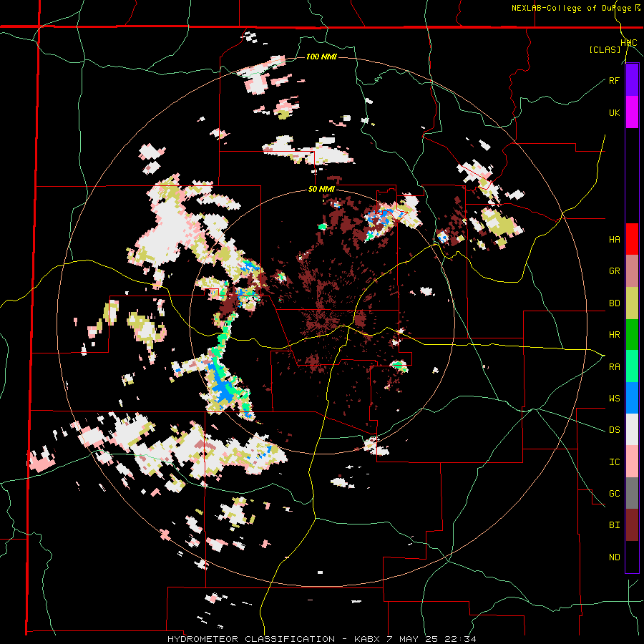
Task: Click the blue WS legend color swatch
Action: pyautogui.click(x=632, y=398)
